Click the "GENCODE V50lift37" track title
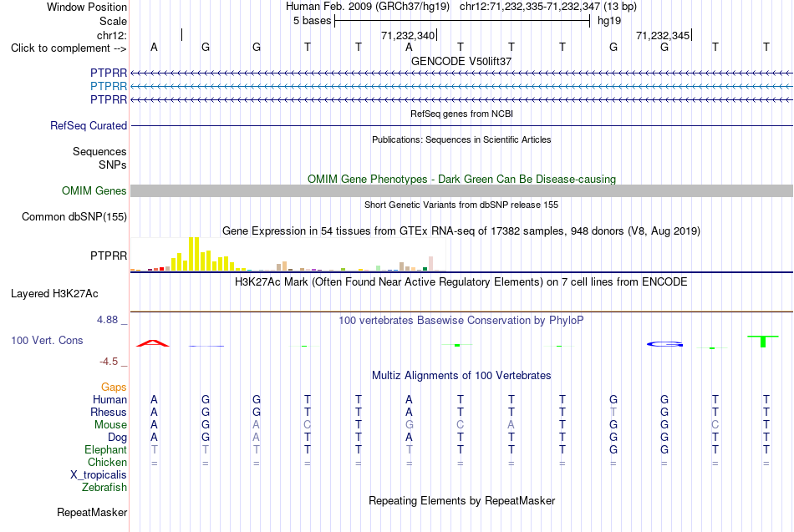This screenshot has width=794, height=532. coord(461,61)
